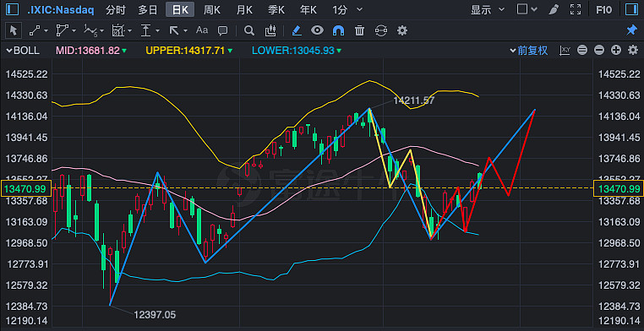Delete drawings with the trash icon
Viewport: 644px width, 331px height.
click(x=359, y=30)
